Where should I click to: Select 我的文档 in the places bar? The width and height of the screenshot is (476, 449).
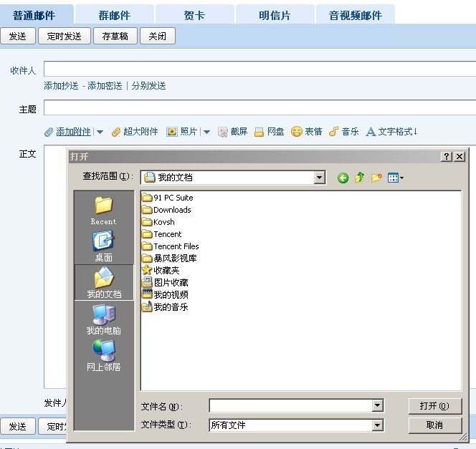104,283
